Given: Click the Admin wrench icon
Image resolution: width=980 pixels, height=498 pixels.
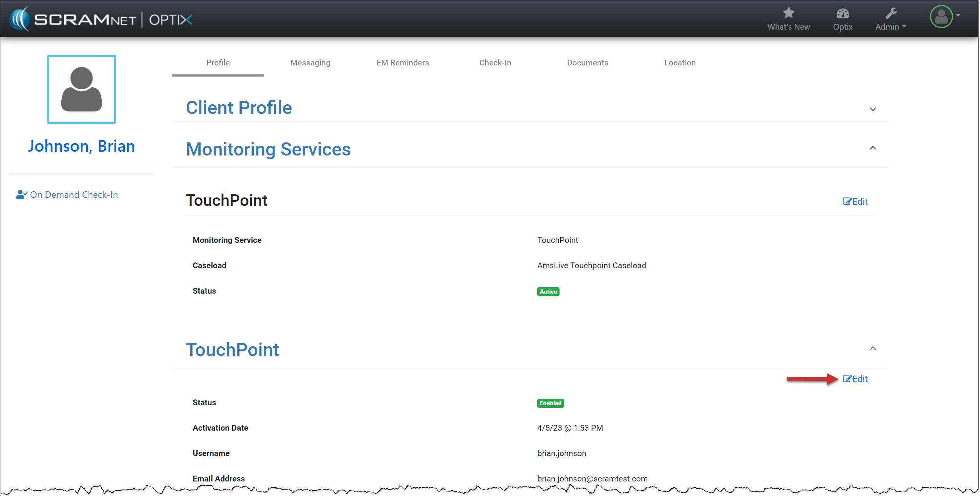Looking at the screenshot, I should (891, 14).
